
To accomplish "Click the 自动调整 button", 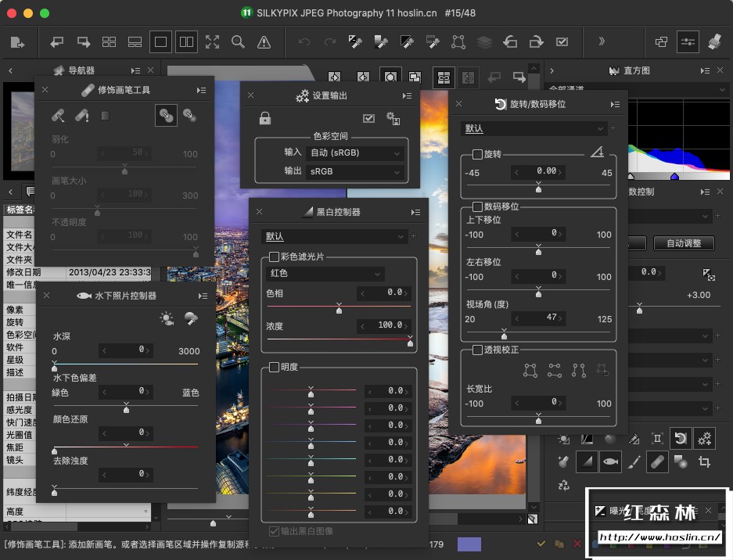I will (x=683, y=243).
